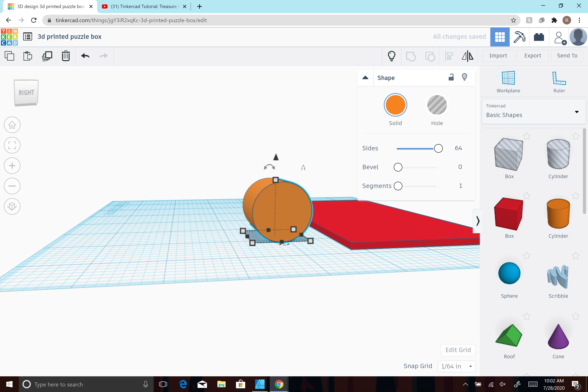
Task: Click the Send To button
Action: [567, 56]
